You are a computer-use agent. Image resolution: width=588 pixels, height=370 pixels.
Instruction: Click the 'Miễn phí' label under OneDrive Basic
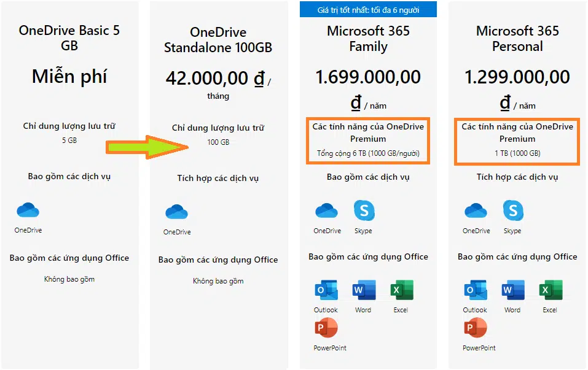pyautogui.click(x=69, y=76)
